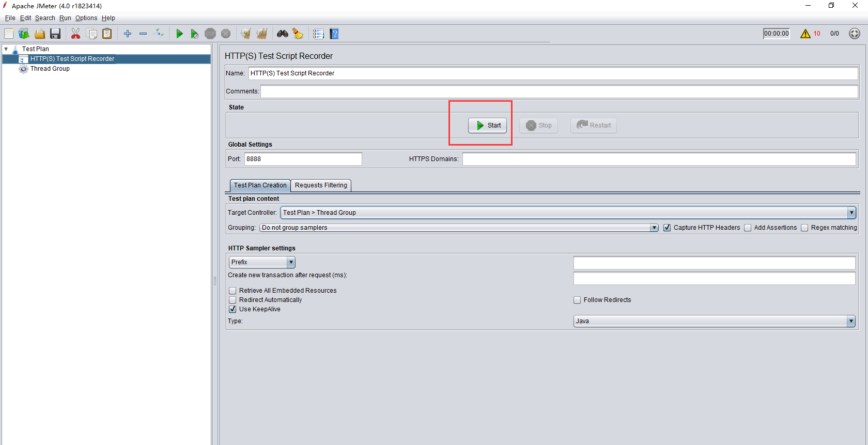Viewport: 868px width, 445px height.
Task: Click the warning triangle log icon
Action: pyautogui.click(x=805, y=34)
